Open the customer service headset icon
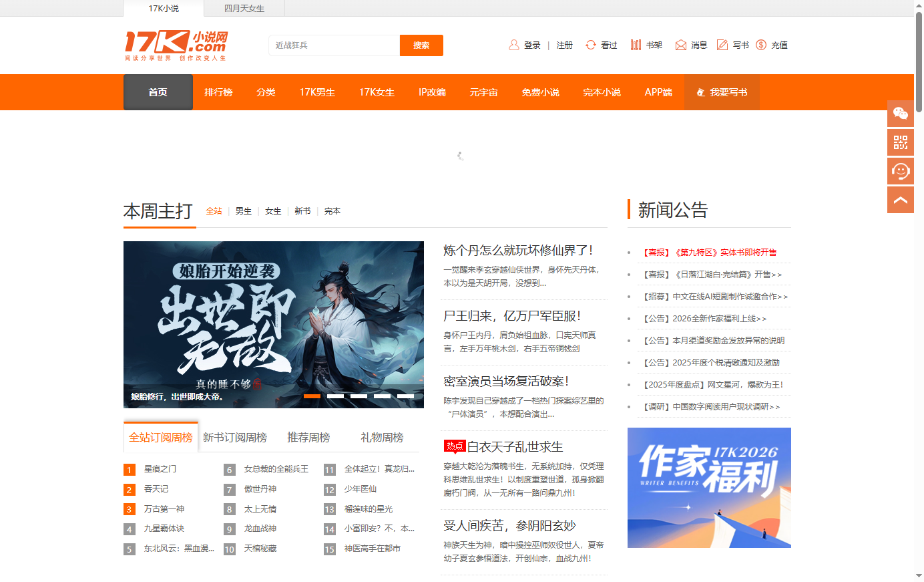This screenshot has width=924, height=582. click(901, 171)
